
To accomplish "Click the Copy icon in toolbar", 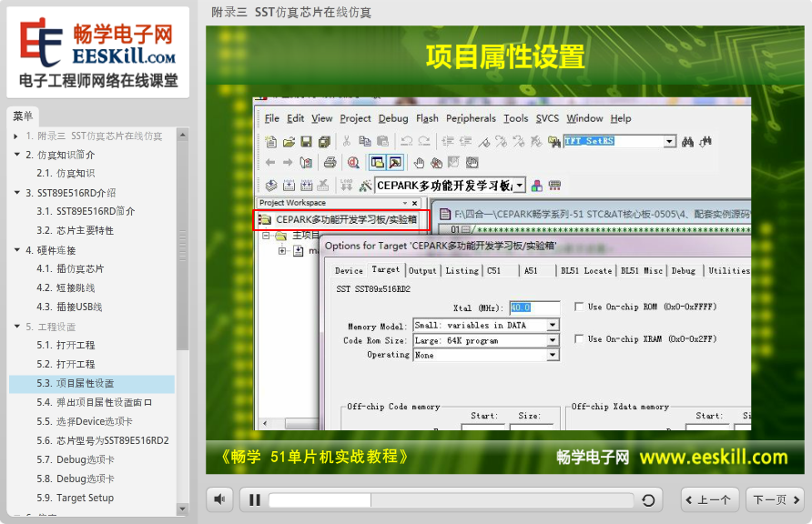I will [364, 141].
